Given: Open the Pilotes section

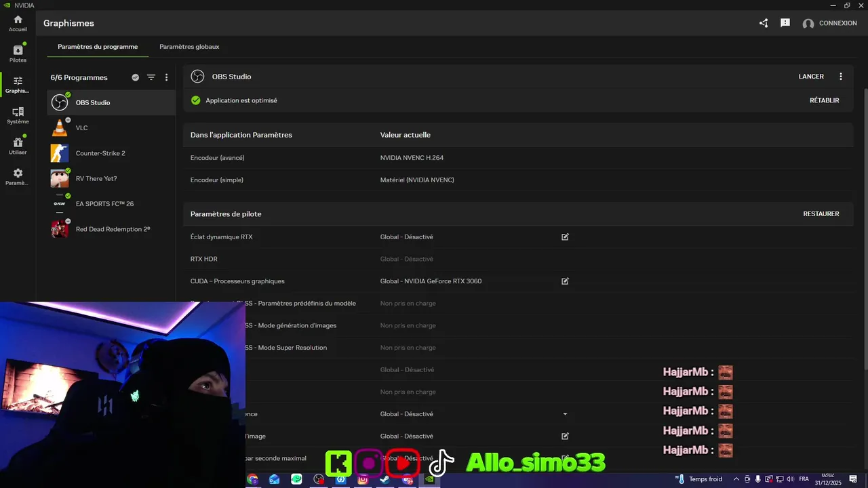Looking at the screenshot, I should tap(18, 54).
